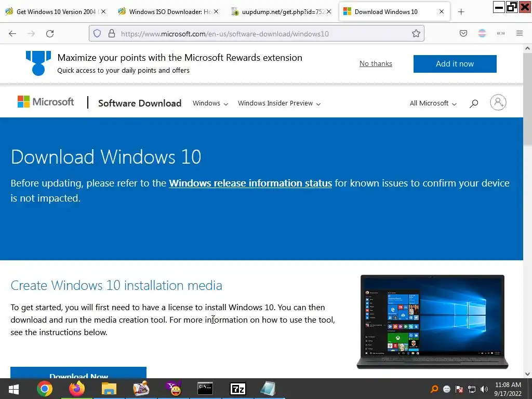Open the Software Download link
The height and width of the screenshot is (399, 532).
point(140,103)
